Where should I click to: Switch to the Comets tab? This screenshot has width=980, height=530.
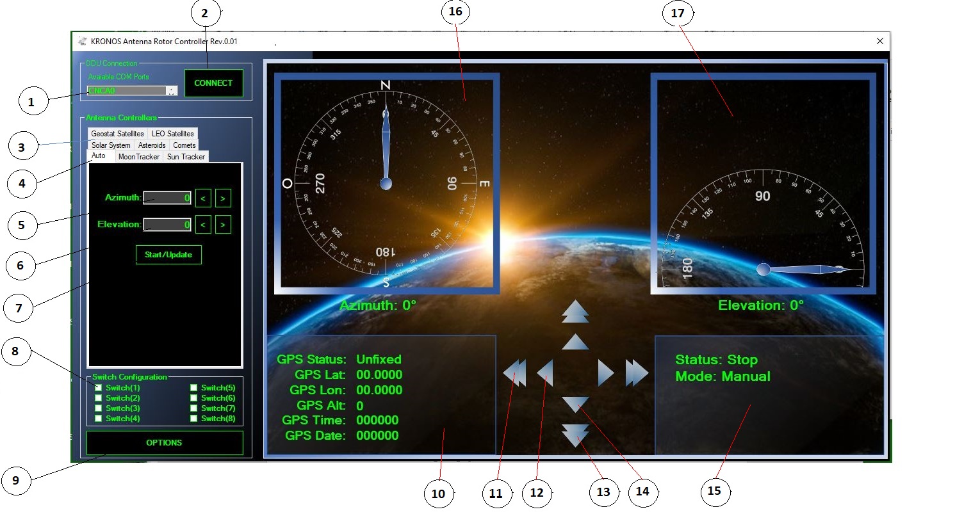coord(184,145)
